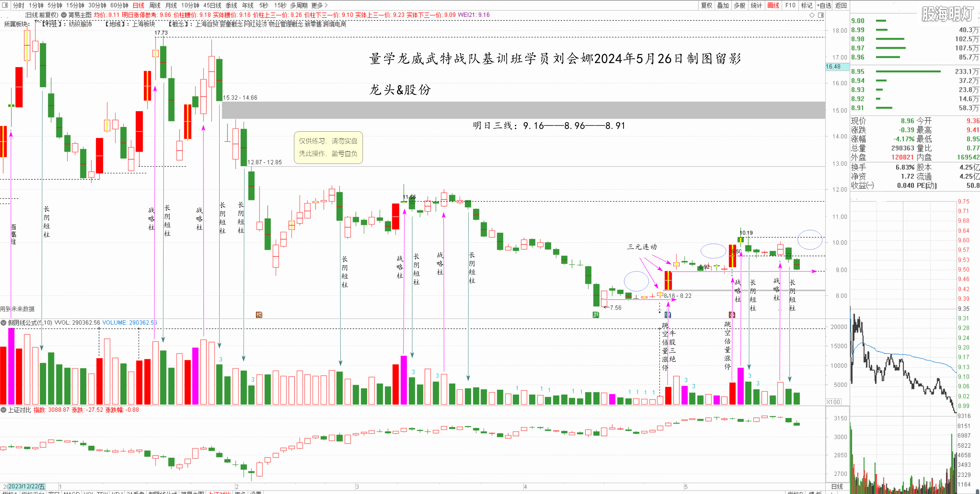Screen dimensions: 980x494
Task: Open the 简易主图 indicator settings circle icon
Action: tap(64, 15)
